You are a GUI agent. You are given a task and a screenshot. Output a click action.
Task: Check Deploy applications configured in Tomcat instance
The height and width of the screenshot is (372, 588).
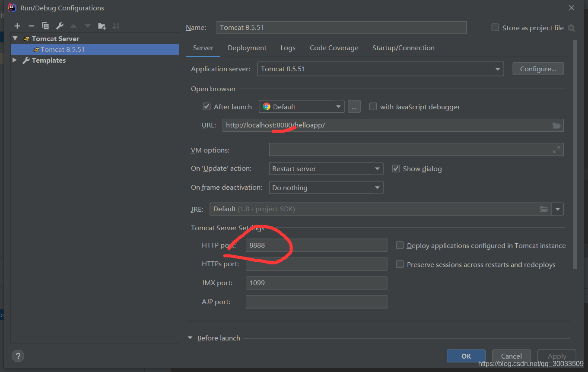(x=400, y=245)
